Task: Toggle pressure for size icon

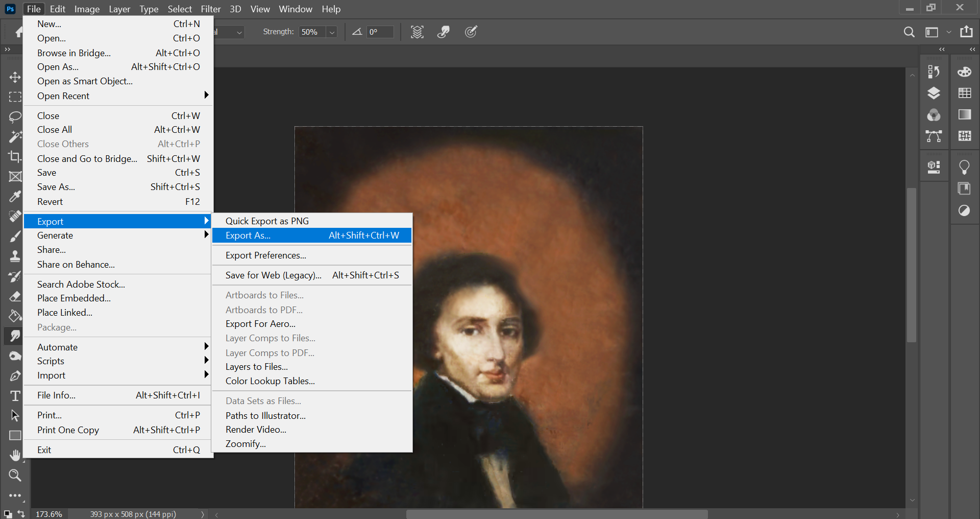Action: (471, 32)
